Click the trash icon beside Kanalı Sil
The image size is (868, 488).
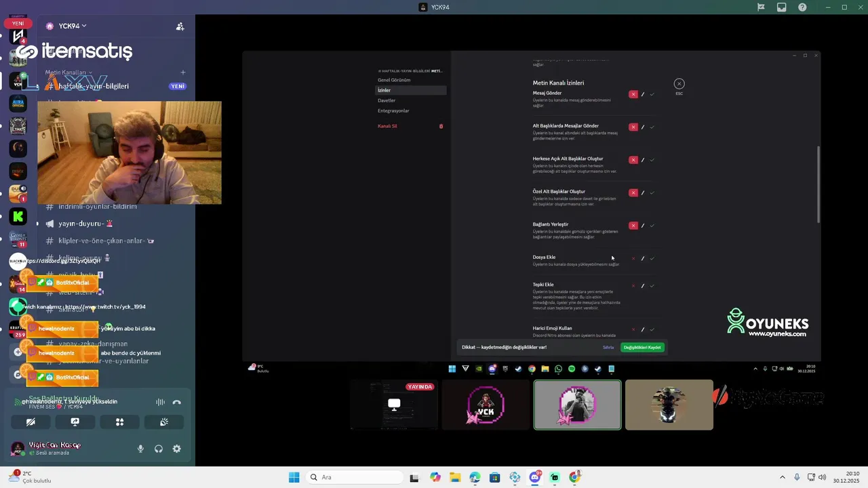[441, 126]
